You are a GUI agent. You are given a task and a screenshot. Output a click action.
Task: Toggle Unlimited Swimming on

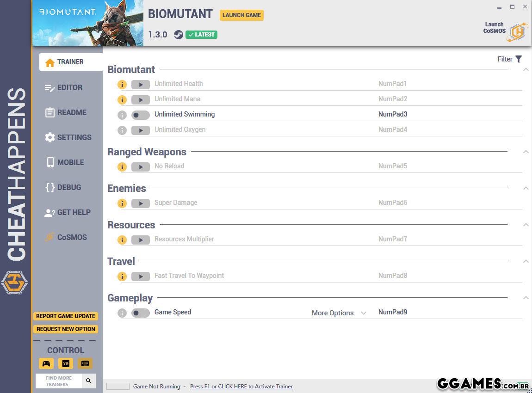140,115
